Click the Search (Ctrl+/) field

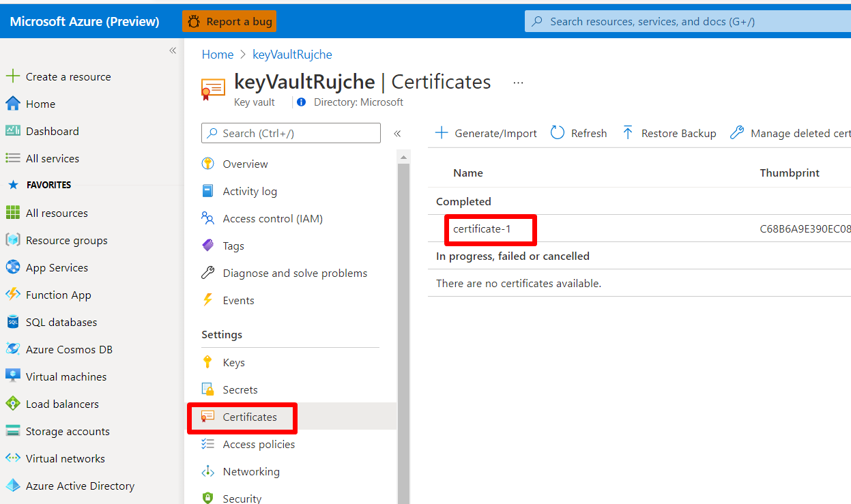290,133
